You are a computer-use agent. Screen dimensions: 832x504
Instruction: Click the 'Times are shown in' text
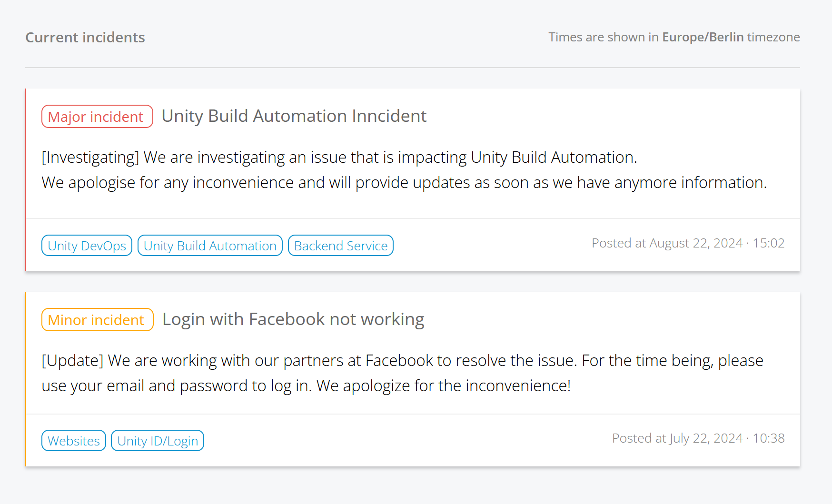coord(604,37)
